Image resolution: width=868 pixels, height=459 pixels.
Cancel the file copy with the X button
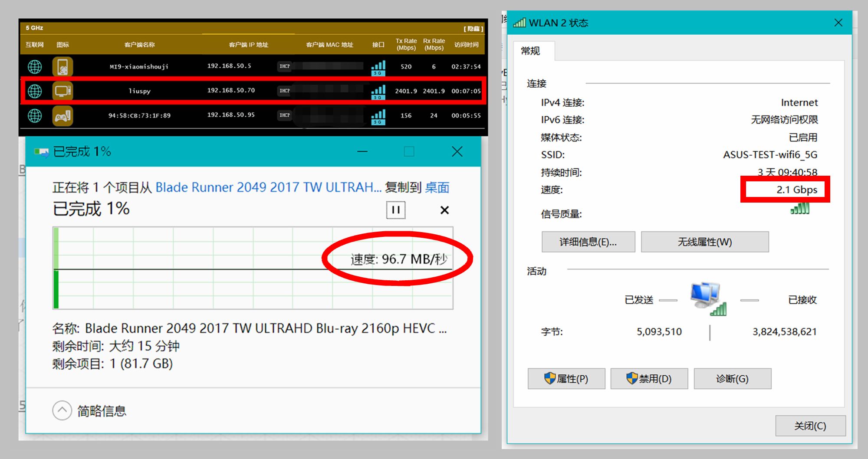444,210
